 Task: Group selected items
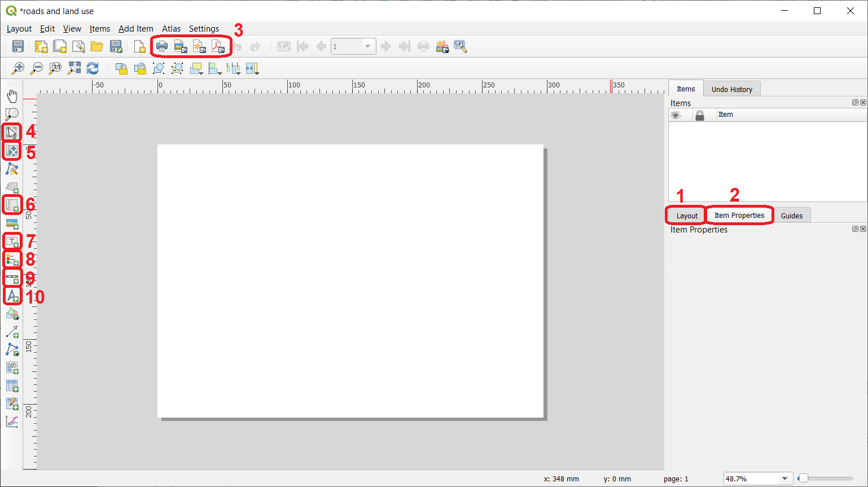click(x=159, y=68)
